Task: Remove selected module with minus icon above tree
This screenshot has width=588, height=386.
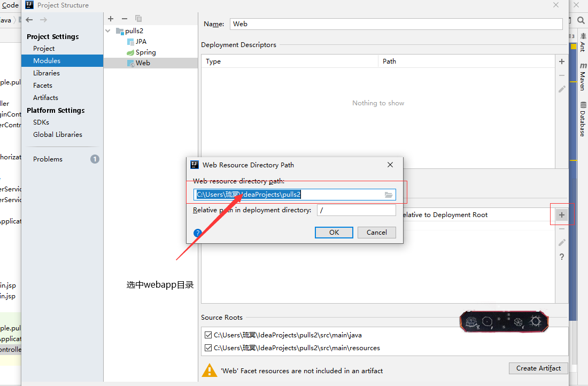Action: [x=125, y=19]
